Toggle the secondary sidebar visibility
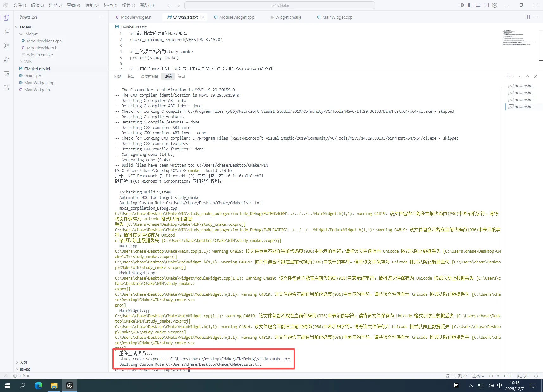The height and width of the screenshot is (392, 543). [486, 5]
